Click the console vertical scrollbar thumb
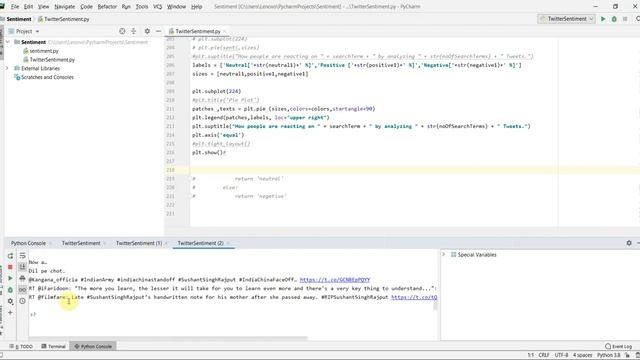 click(436, 305)
